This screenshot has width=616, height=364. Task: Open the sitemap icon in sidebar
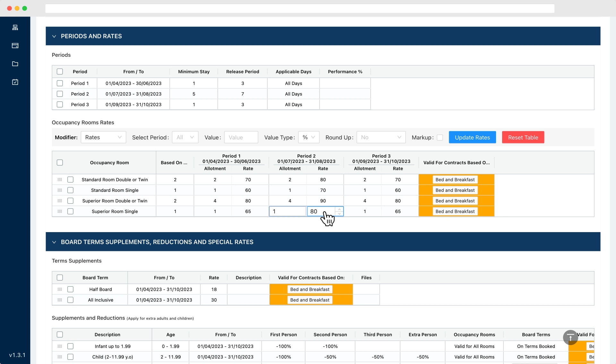click(15, 28)
